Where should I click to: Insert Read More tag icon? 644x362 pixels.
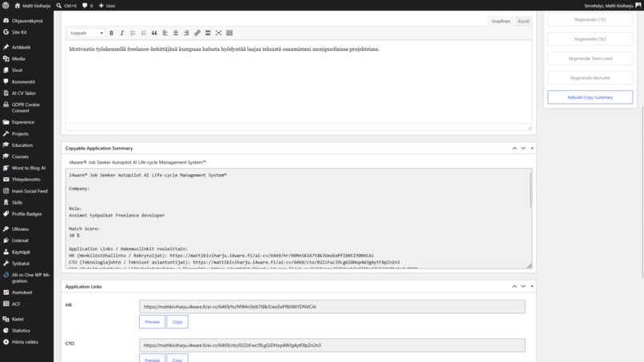208,33
